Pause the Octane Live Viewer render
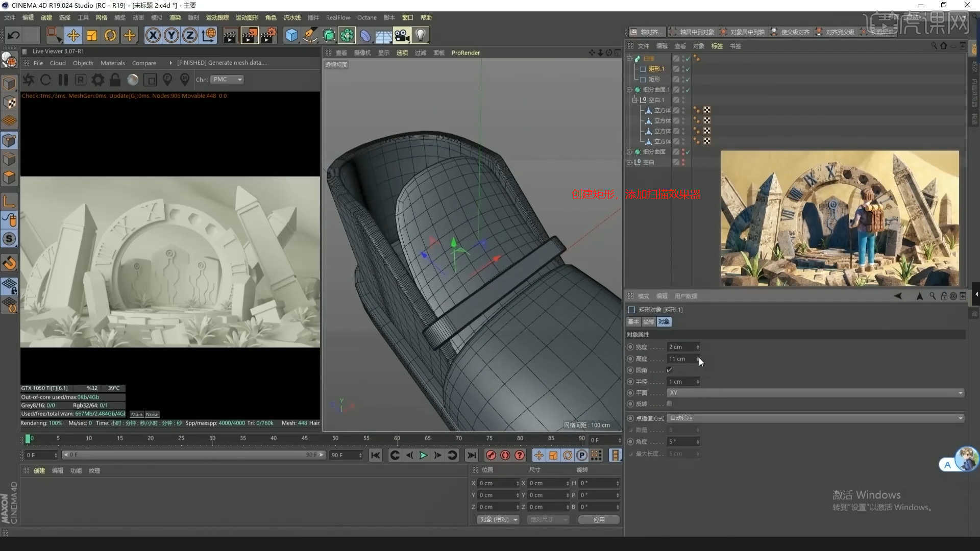The image size is (980, 551). pos(63,80)
